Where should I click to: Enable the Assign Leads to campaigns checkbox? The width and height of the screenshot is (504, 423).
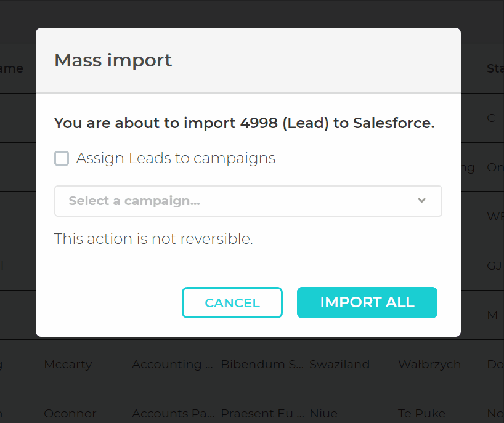pyautogui.click(x=62, y=159)
